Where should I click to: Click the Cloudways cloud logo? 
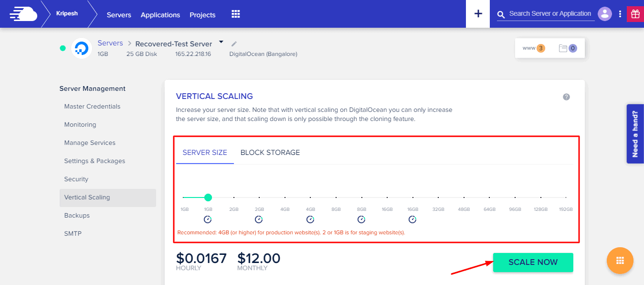point(23,14)
